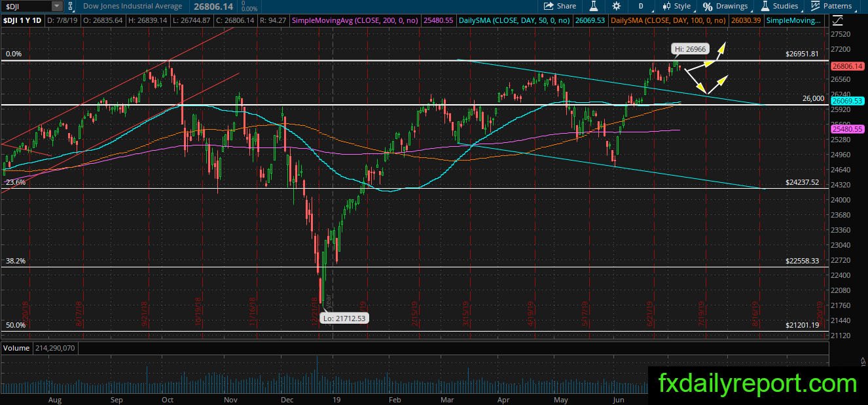Click the truncated SimpleMoving... study label
The width and height of the screenshot is (868, 405).
click(x=793, y=20)
